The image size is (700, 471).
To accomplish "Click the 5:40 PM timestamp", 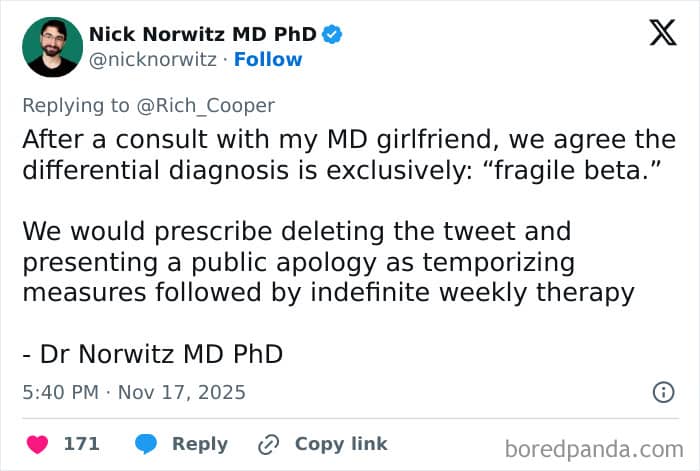I will (60, 392).
